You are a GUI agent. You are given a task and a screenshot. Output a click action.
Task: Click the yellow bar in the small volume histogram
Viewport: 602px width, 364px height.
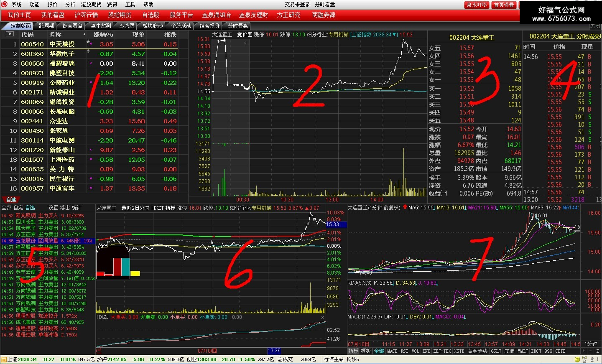coord(135,274)
